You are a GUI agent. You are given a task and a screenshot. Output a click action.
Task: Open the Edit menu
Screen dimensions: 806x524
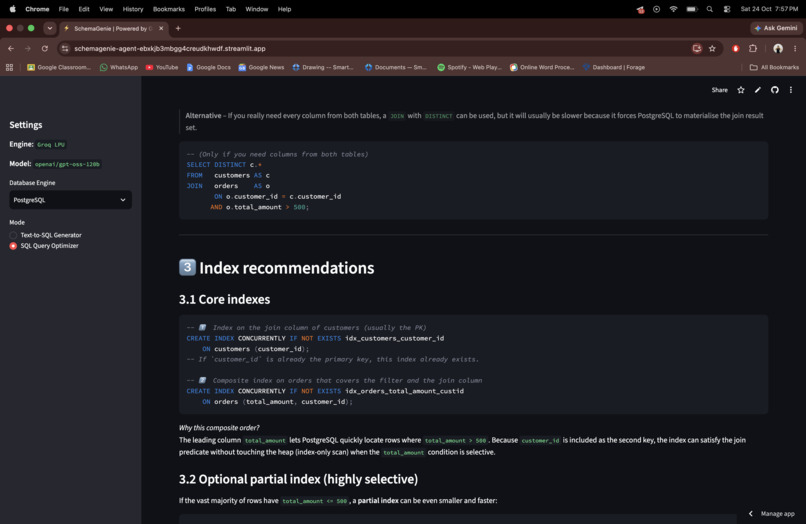pos(84,9)
